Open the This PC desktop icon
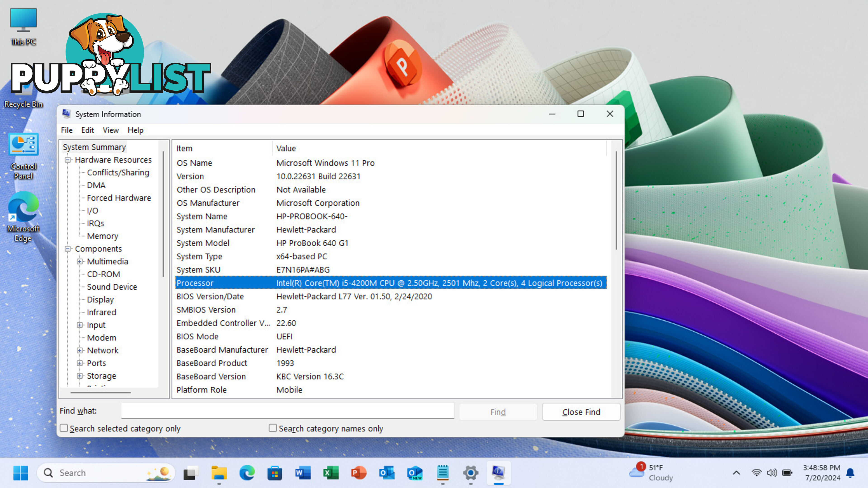The height and width of the screenshot is (488, 868). [x=23, y=26]
